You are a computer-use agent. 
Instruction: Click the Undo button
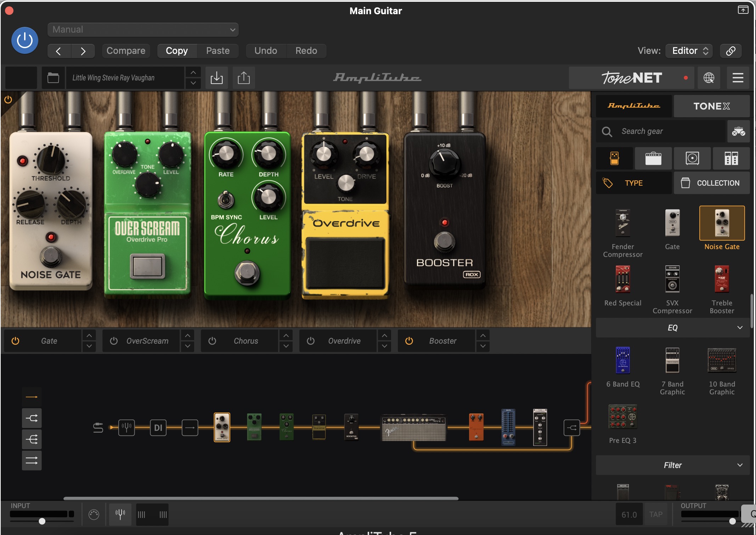point(266,51)
